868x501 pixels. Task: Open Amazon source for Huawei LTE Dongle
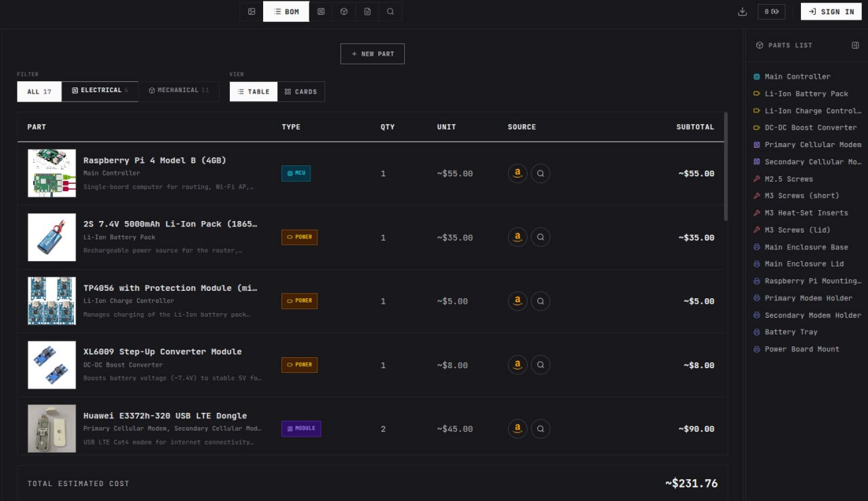(517, 428)
